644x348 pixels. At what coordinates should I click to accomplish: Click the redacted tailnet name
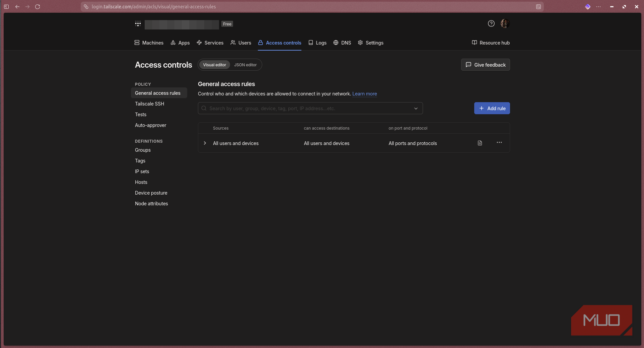(182, 24)
